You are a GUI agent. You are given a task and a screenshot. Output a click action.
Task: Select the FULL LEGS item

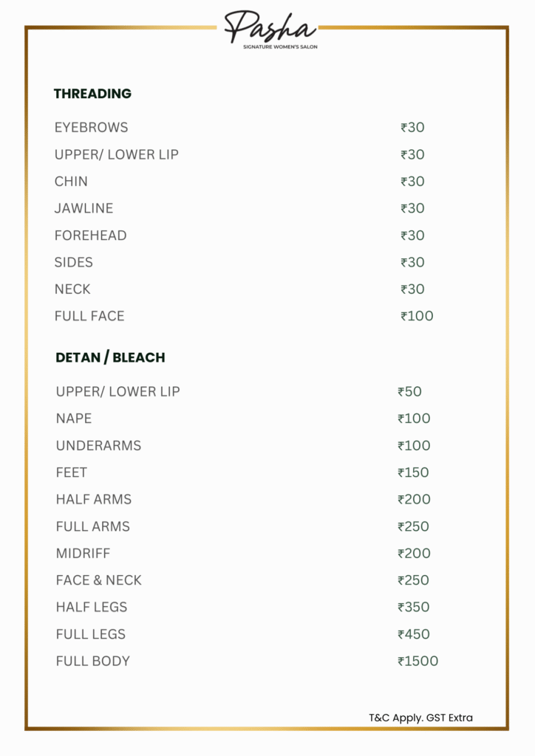tap(91, 634)
